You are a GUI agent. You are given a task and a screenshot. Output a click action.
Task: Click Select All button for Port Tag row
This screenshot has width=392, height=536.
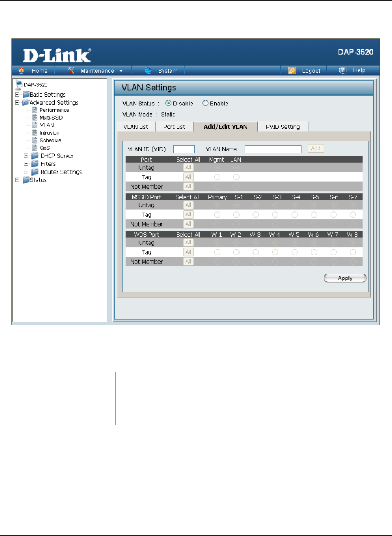[x=188, y=177]
